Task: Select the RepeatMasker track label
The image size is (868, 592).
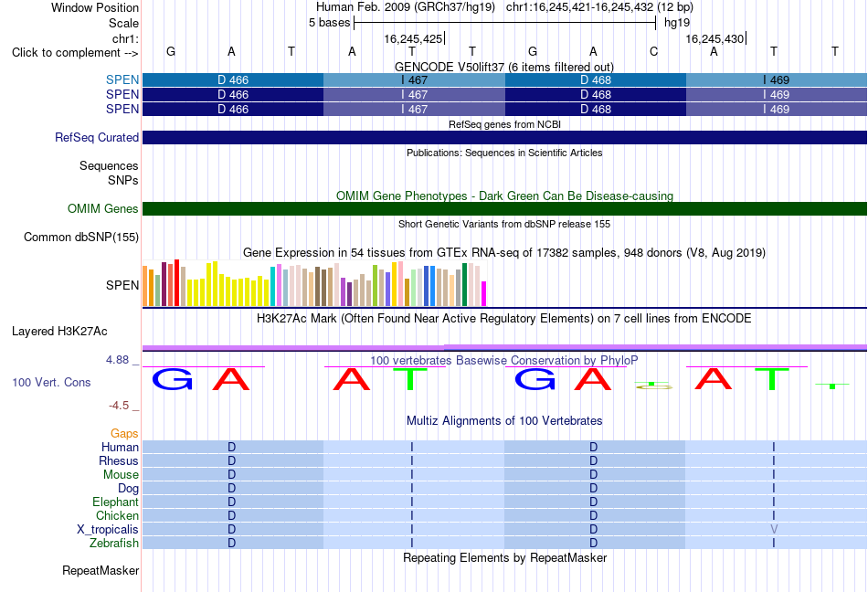Action: [x=101, y=570]
